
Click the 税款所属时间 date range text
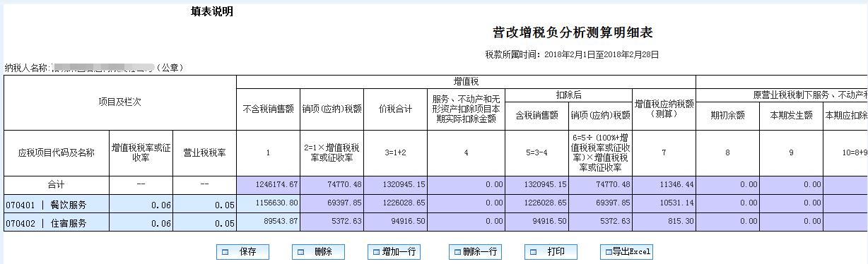pos(572,54)
